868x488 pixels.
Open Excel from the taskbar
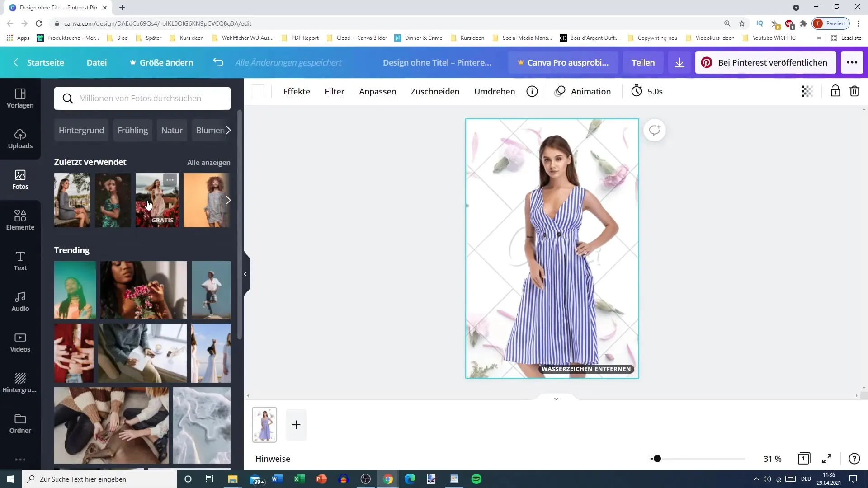coord(299,479)
